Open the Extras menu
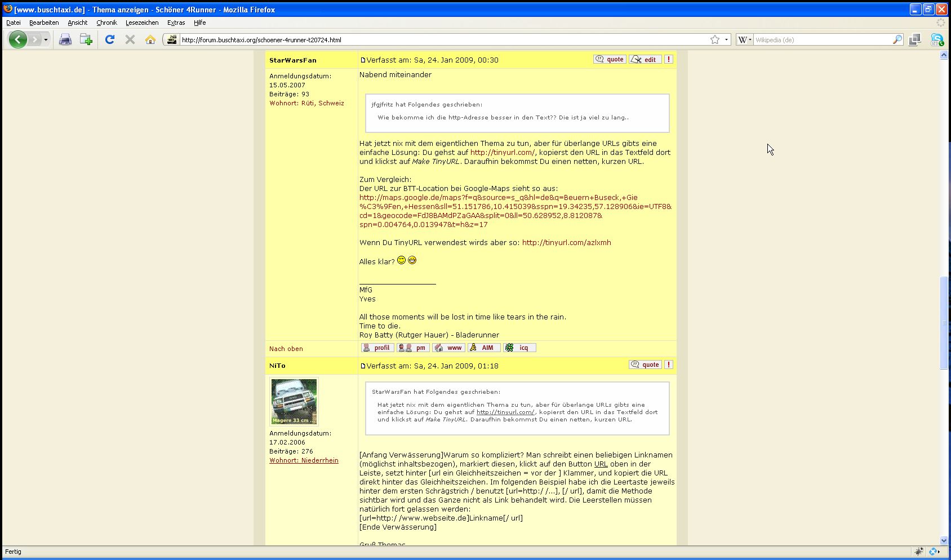 tap(176, 23)
